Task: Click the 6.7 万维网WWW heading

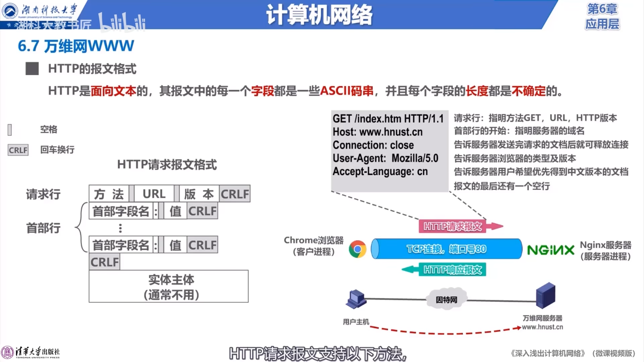Action: (76, 46)
